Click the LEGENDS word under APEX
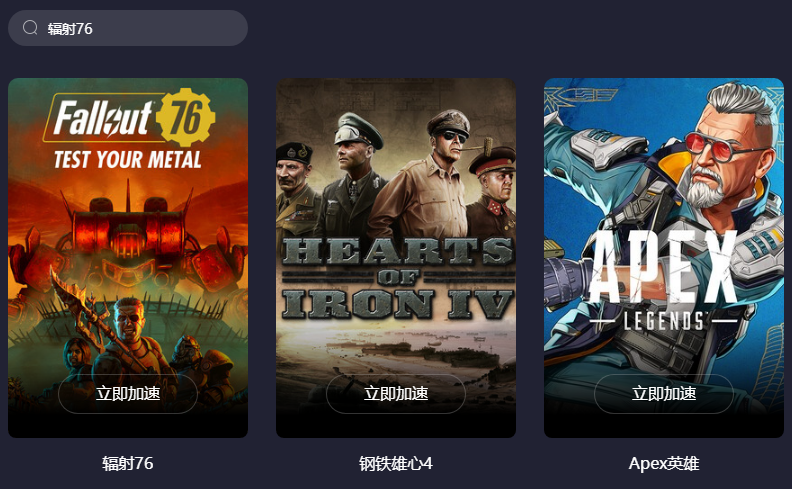 664,321
